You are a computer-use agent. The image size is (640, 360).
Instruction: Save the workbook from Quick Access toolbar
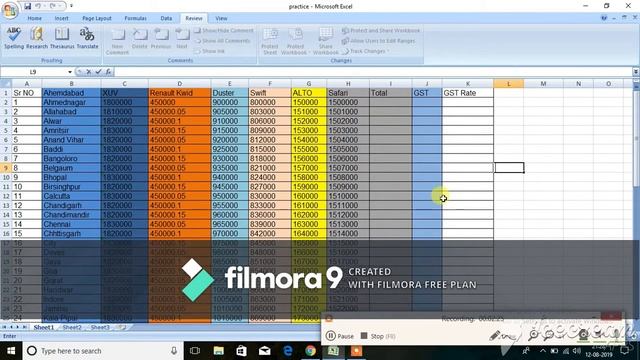[28, 6]
